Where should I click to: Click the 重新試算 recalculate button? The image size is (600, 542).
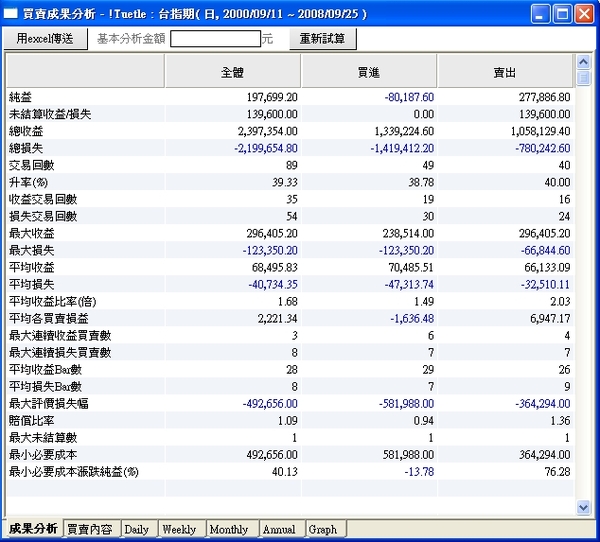pyautogui.click(x=323, y=39)
